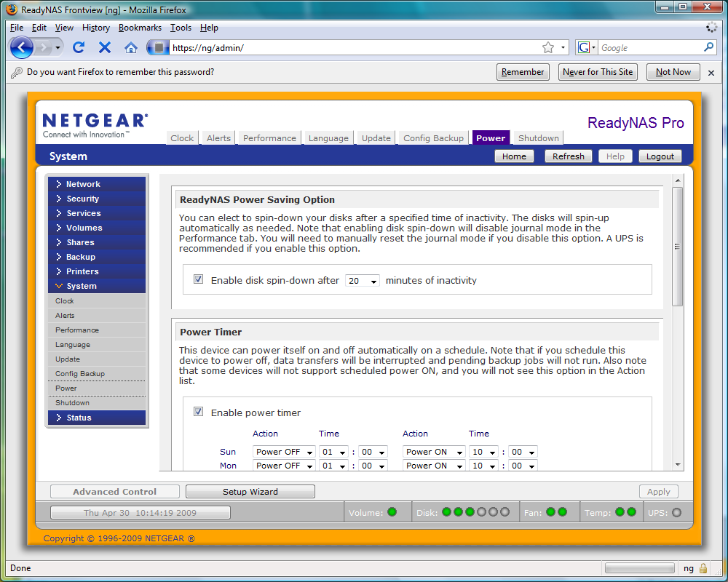Click Never for This Site button
Image resolution: width=728 pixels, height=582 pixels.
coord(598,72)
